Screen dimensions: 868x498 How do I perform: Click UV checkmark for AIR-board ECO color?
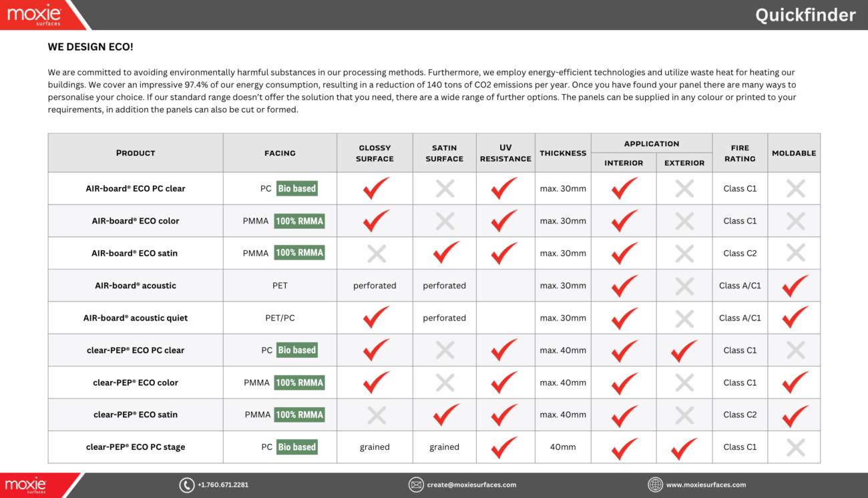point(504,221)
